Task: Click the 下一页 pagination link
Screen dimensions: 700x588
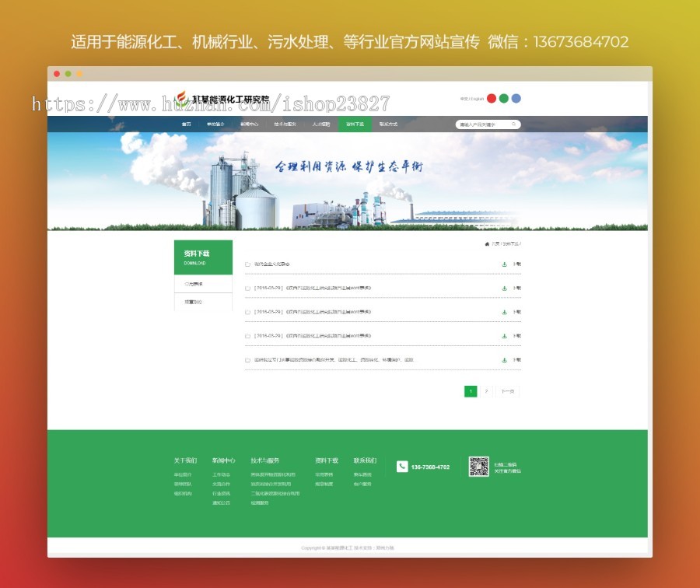Action: click(x=506, y=390)
